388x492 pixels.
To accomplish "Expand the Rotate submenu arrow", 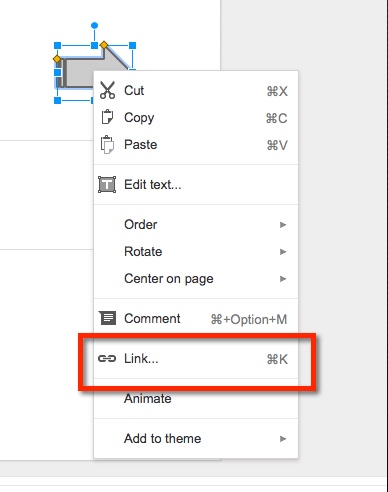I will tap(283, 252).
